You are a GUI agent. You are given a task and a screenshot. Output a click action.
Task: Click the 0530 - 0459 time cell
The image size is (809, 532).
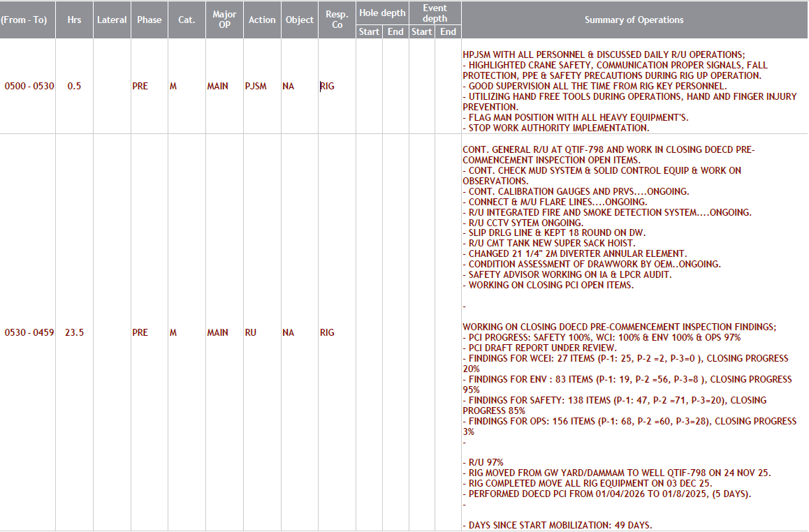(29, 333)
